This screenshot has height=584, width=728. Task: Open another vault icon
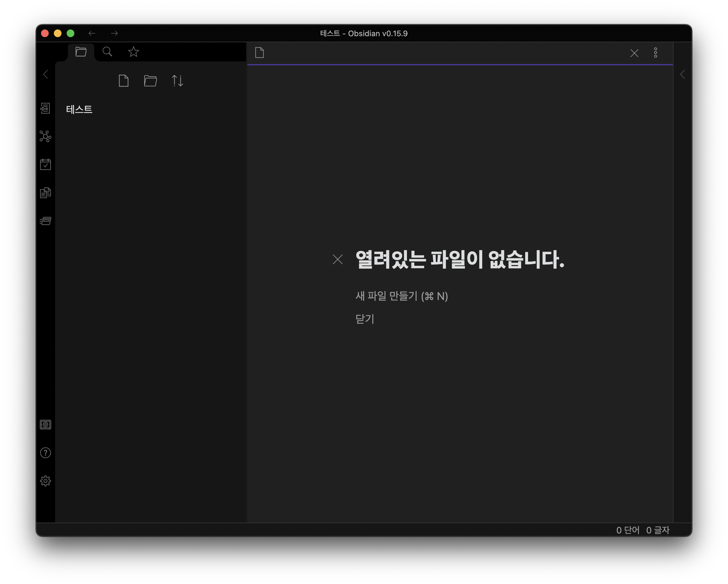[45, 425]
